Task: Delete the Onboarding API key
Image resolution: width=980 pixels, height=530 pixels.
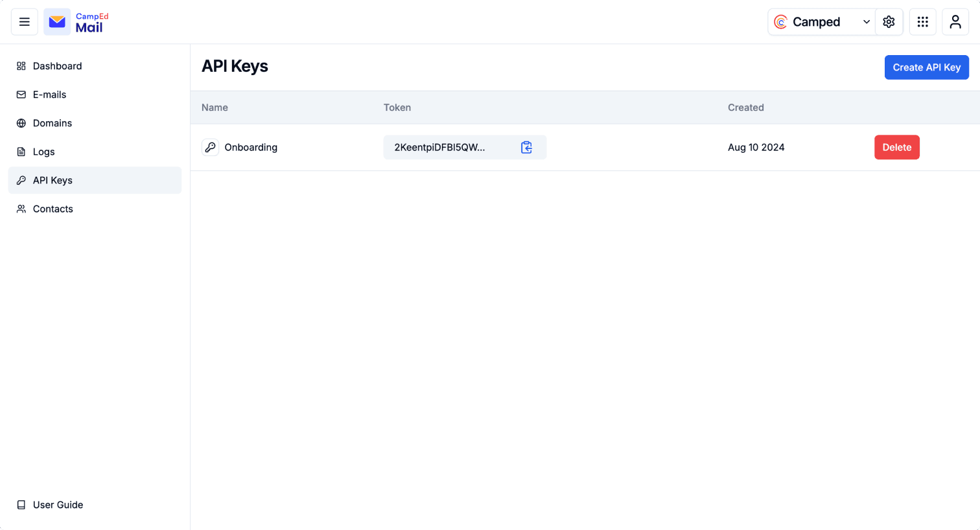Action: (896, 147)
